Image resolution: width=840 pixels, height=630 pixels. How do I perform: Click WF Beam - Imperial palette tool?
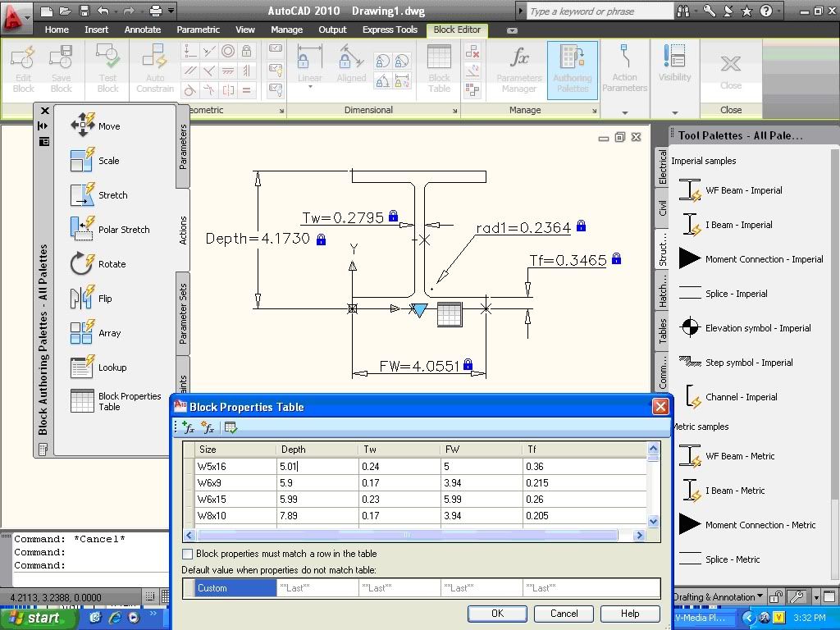click(x=691, y=190)
